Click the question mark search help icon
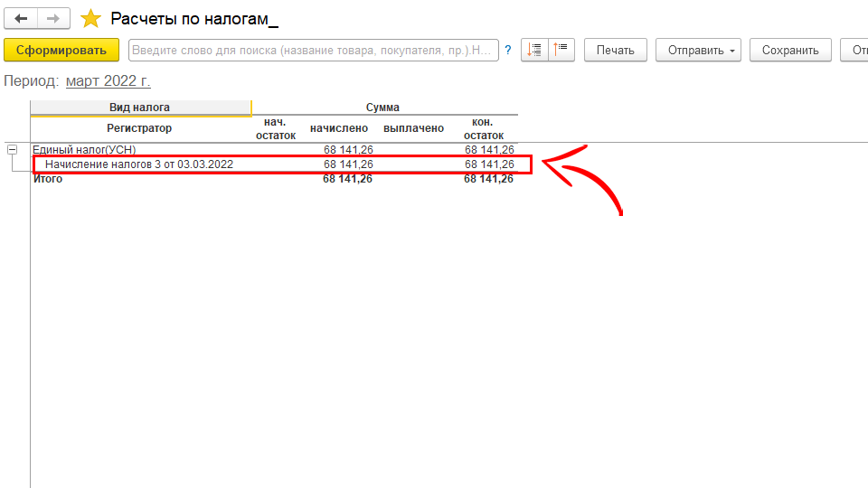The image size is (868, 488). [508, 51]
